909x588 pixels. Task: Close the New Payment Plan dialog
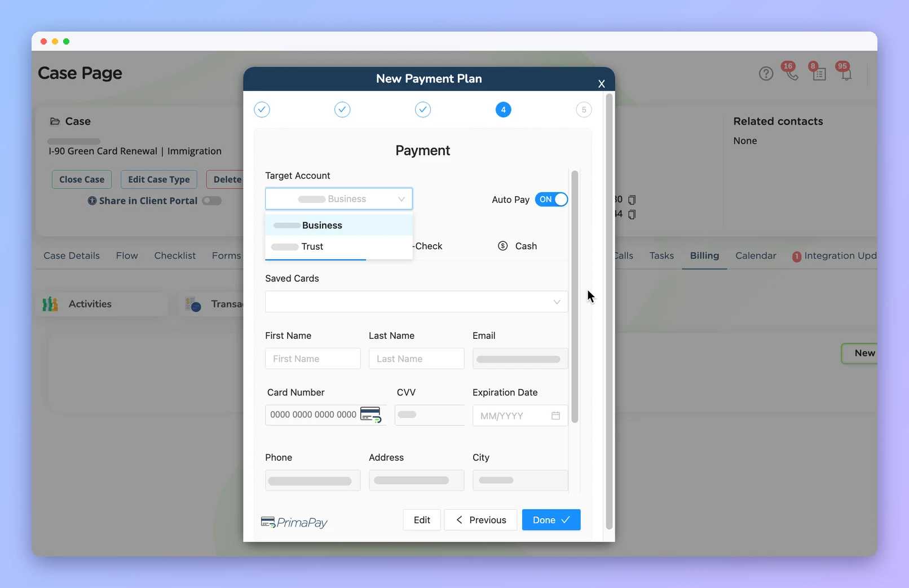click(x=602, y=83)
